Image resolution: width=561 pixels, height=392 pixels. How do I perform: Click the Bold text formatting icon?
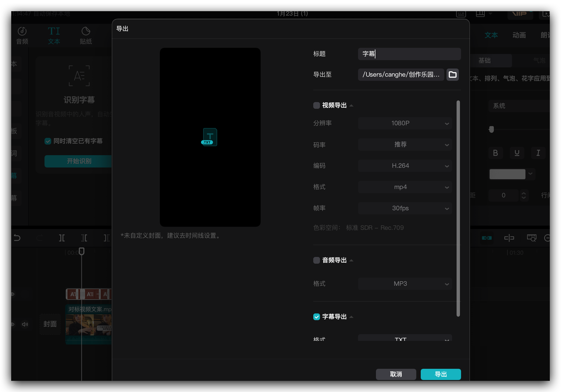click(495, 153)
